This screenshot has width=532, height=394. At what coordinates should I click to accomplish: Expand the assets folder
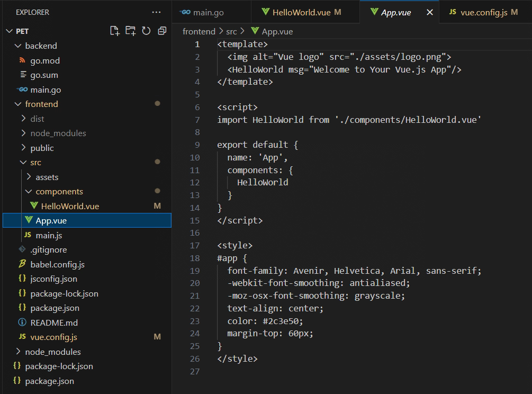(29, 177)
